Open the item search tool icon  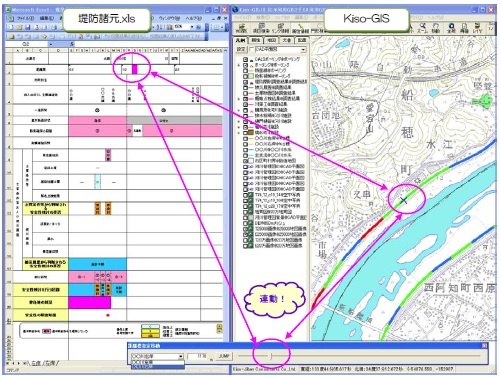261,27
